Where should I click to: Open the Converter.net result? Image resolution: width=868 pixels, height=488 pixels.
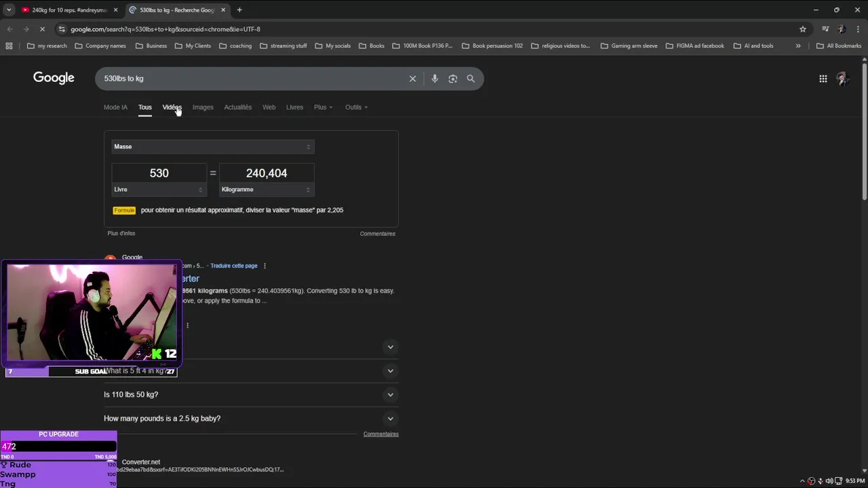pyautogui.click(x=141, y=462)
